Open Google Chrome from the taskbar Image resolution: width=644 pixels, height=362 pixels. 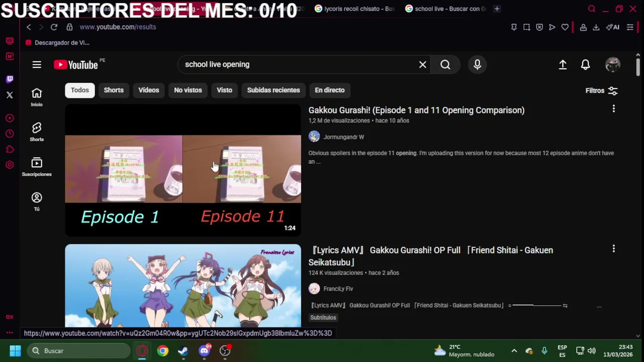click(x=163, y=351)
